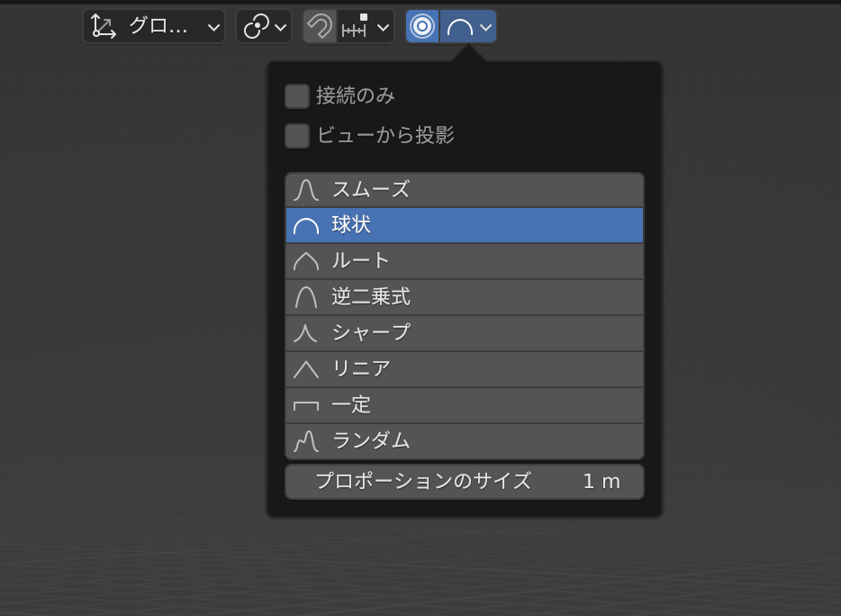
Task: Choose the 逆二乗式 falloff curve icon
Action: [306, 297]
